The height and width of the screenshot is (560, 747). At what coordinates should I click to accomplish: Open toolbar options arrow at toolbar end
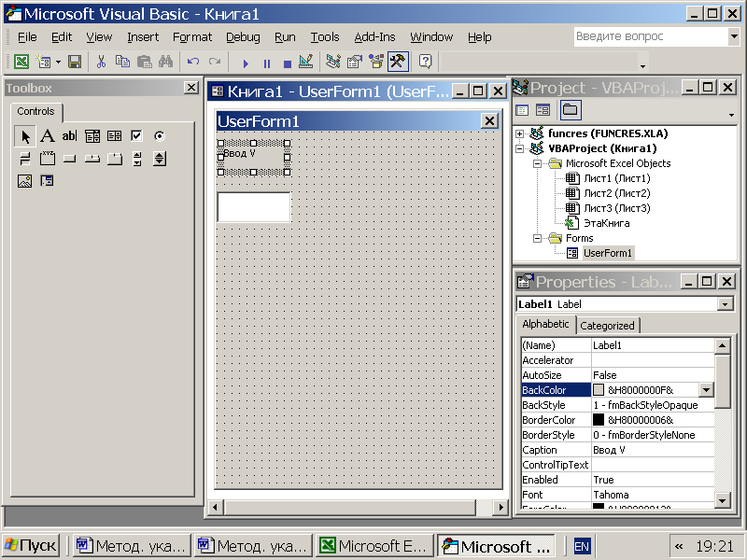click(x=642, y=66)
